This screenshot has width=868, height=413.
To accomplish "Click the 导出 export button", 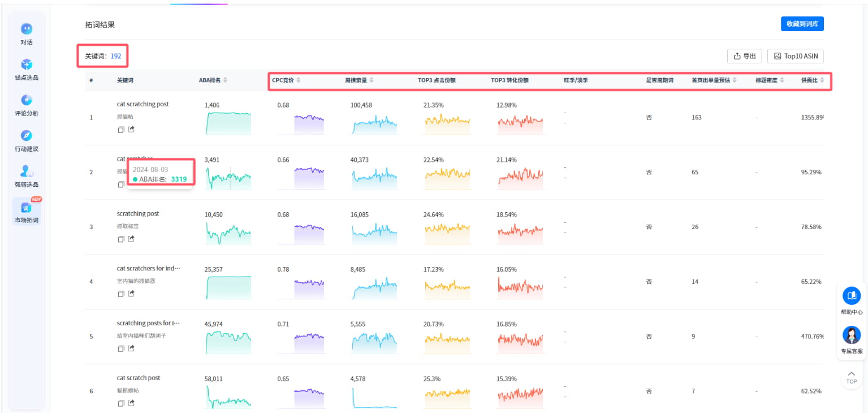I will (x=744, y=56).
